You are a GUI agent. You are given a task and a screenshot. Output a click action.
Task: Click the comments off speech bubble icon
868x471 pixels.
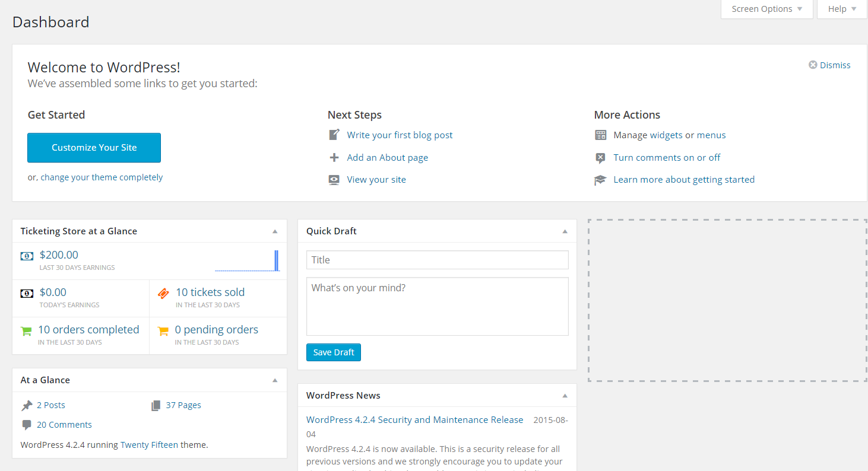[x=600, y=158]
